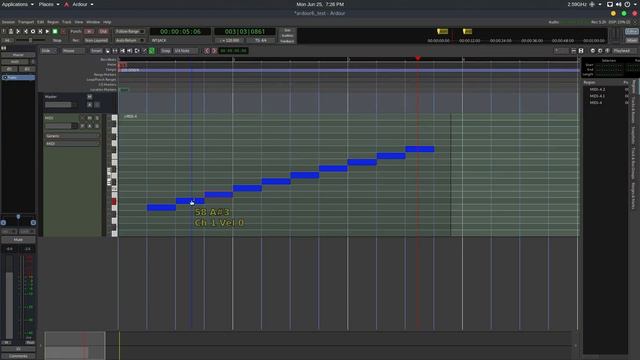640x360 pixels.
Task: Mute the Master bus with M
Action: (x=89, y=97)
